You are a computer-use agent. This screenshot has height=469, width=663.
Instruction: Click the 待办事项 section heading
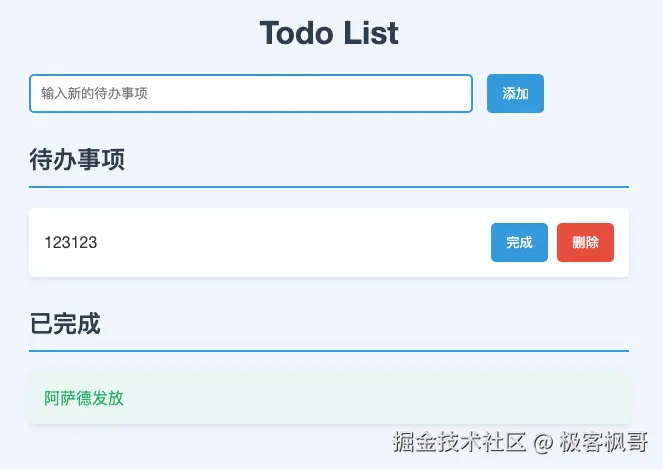[x=77, y=159]
